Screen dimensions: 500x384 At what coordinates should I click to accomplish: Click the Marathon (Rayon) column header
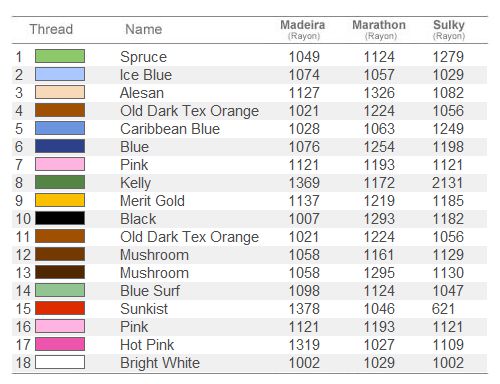click(x=379, y=30)
